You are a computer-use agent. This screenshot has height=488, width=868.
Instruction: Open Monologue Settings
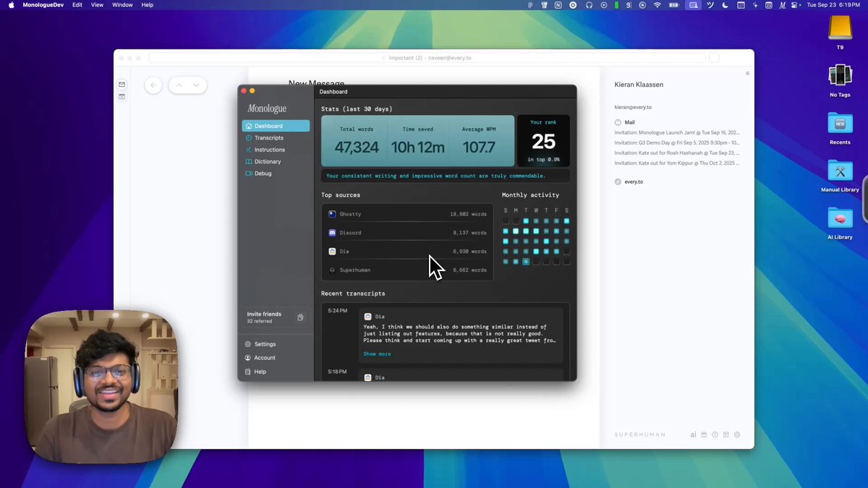265,344
